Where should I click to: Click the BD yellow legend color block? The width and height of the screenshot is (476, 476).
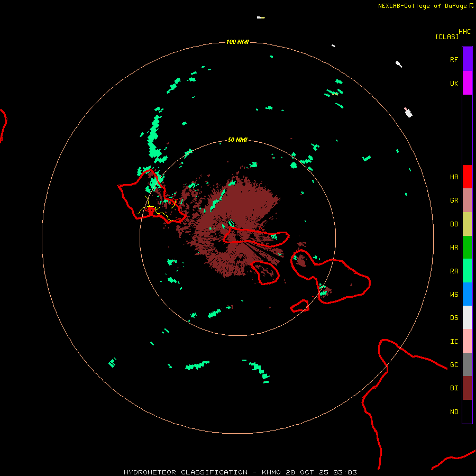pyautogui.click(x=467, y=224)
